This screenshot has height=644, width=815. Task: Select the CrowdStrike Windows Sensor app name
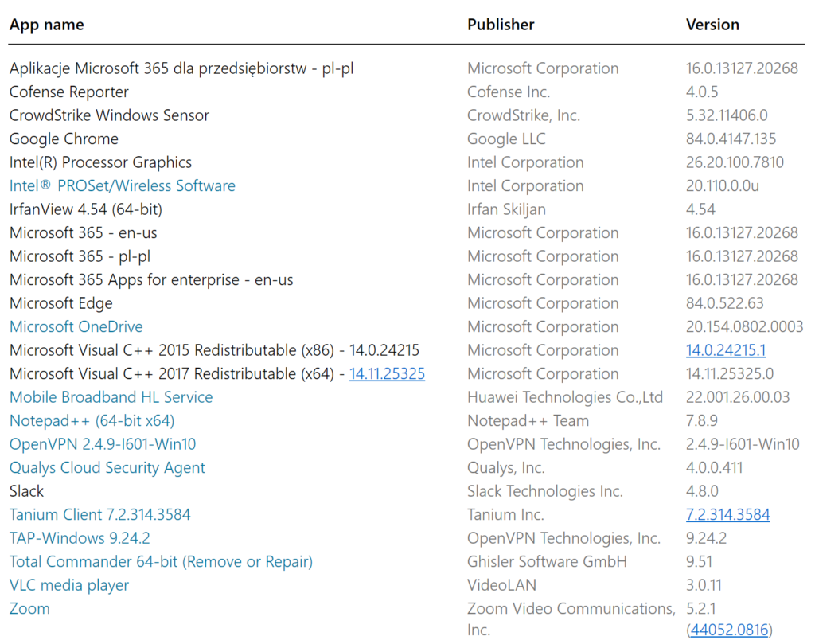(x=109, y=115)
